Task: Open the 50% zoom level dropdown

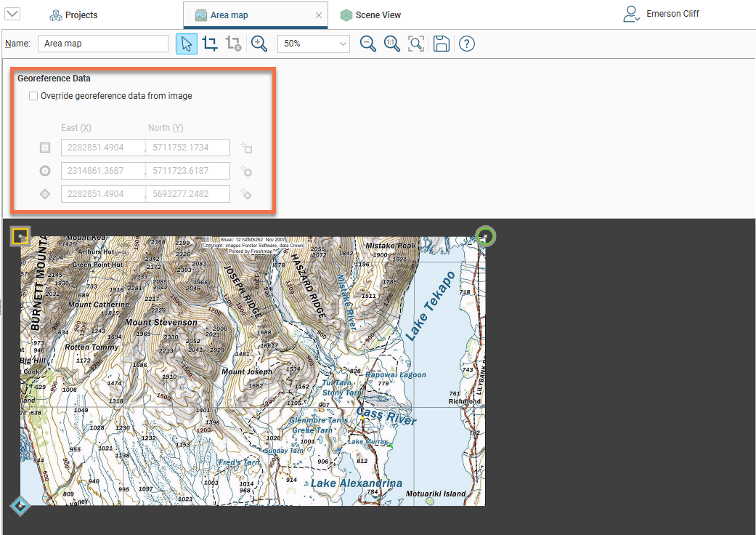Action: [x=313, y=44]
